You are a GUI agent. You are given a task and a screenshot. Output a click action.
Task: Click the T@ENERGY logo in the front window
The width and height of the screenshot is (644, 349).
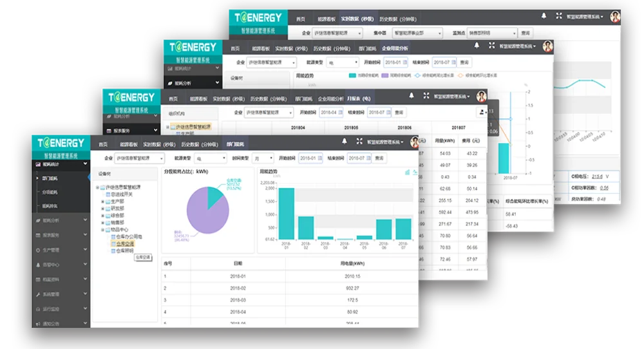pos(61,143)
